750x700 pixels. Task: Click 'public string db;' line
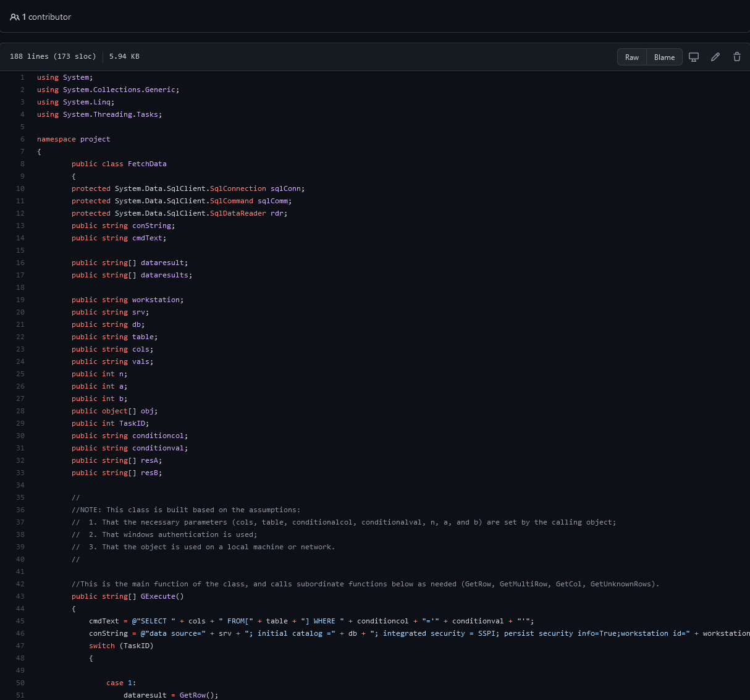[x=108, y=324]
